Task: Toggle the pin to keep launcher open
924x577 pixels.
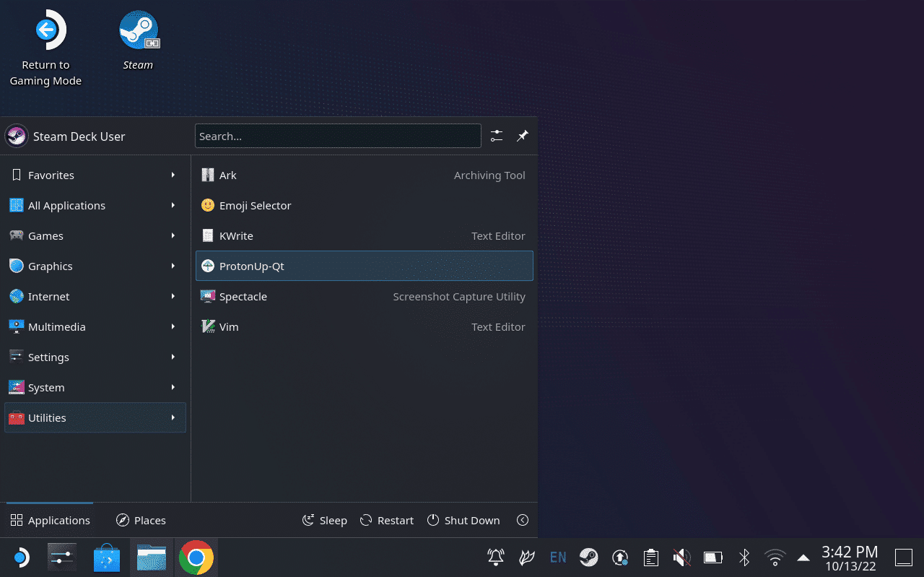Action: (523, 136)
